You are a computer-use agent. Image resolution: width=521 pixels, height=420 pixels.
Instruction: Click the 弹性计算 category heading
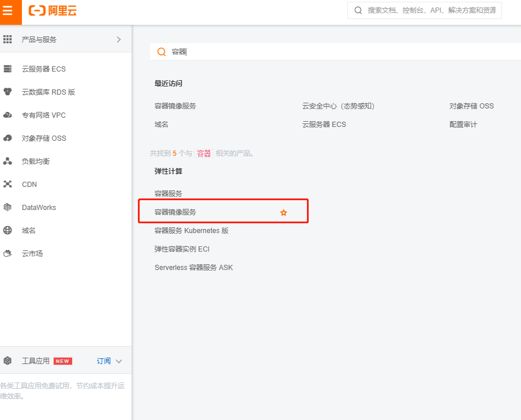[x=168, y=171]
